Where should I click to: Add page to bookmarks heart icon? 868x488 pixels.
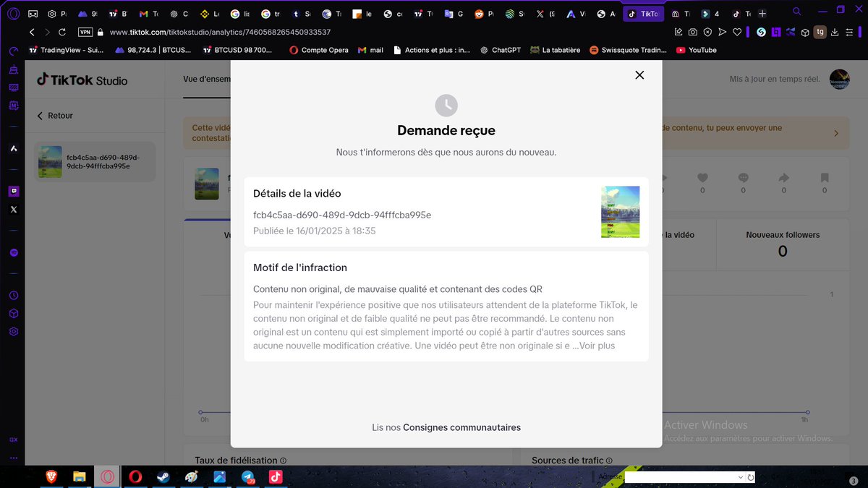tap(737, 33)
